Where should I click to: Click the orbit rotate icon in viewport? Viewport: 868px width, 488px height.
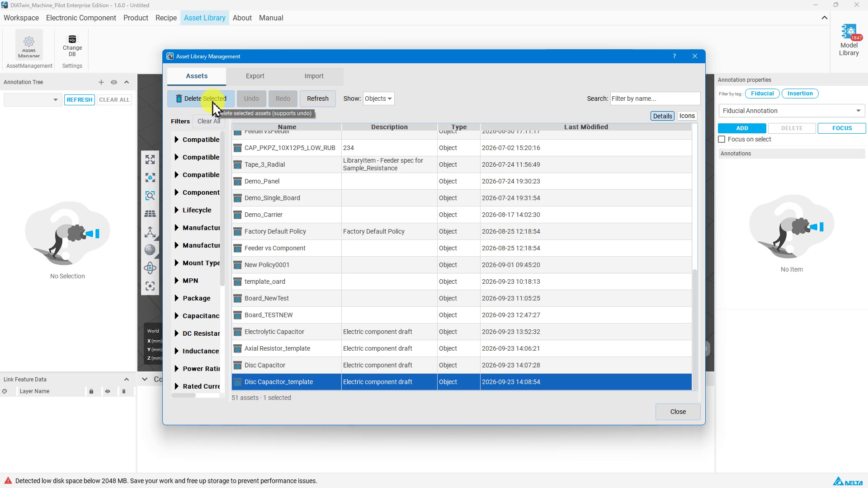[150, 268]
